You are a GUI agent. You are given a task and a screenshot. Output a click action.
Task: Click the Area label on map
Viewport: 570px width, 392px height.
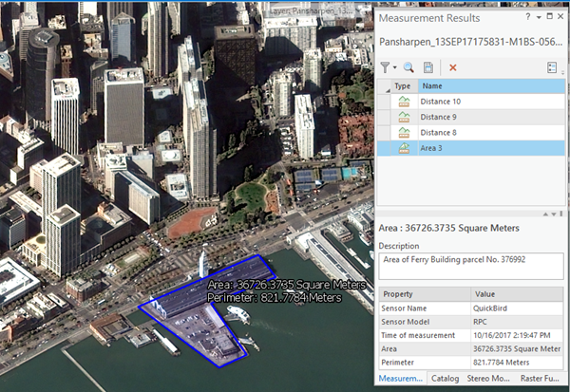287,285
